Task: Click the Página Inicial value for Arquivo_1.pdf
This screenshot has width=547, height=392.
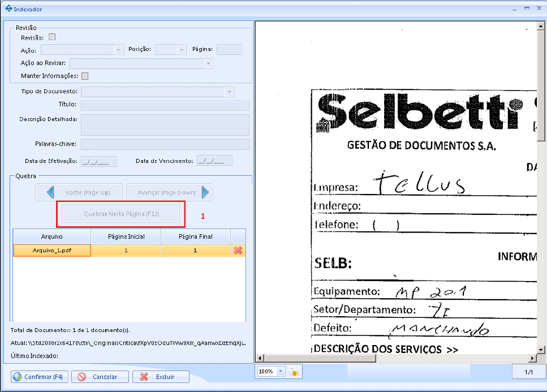Action: (126, 251)
